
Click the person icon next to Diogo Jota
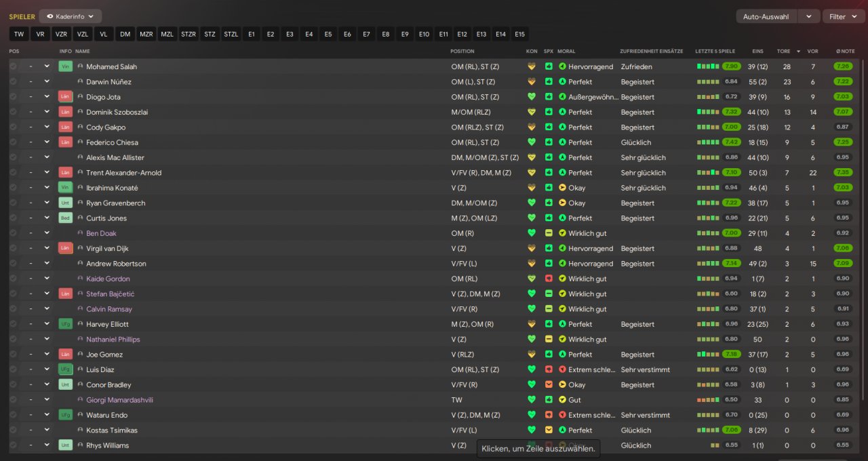pyautogui.click(x=80, y=97)
